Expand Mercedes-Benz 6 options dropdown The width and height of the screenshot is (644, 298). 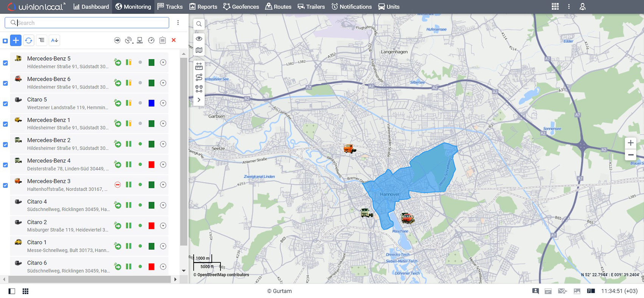(163, 83)
